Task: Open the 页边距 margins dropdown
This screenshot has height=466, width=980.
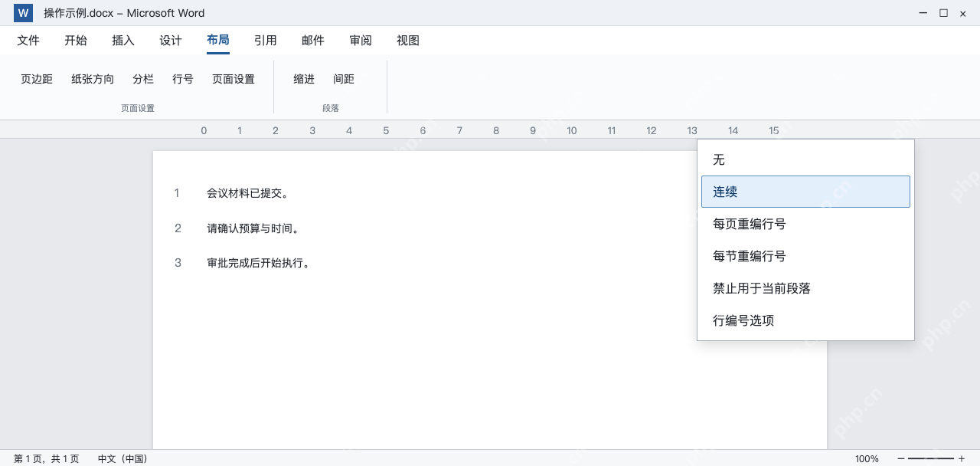Action: click(37, 79)
